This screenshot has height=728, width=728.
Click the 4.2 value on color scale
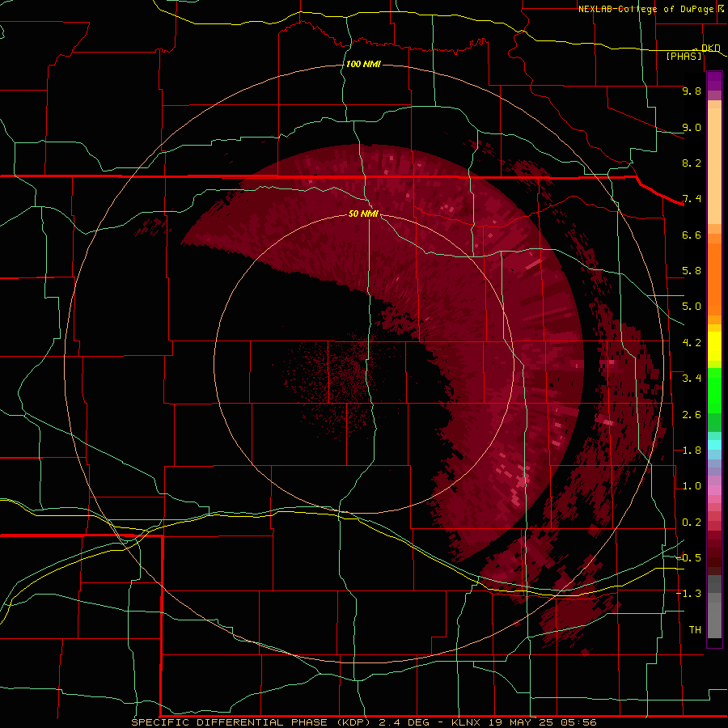point(692,343)
